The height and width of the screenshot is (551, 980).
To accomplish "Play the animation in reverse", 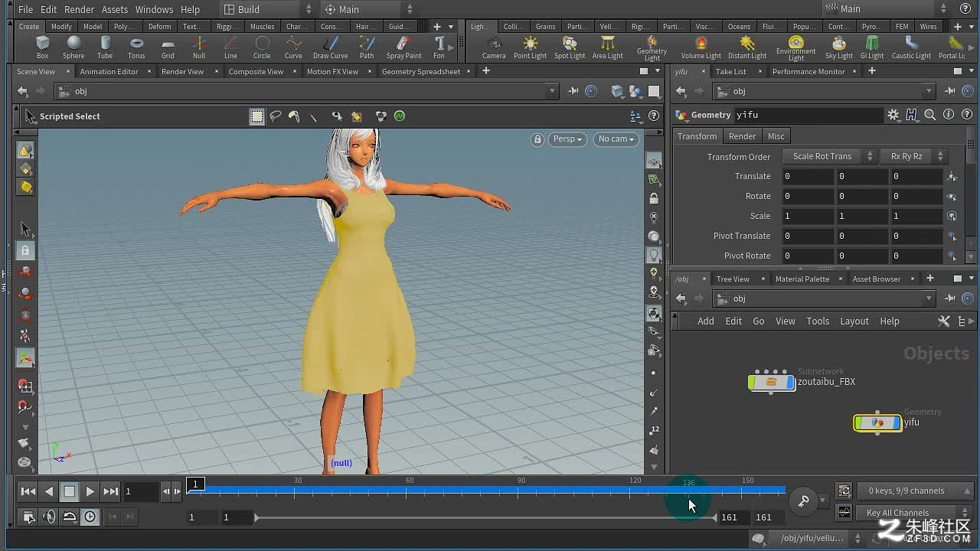I will (x=49, y=491).
